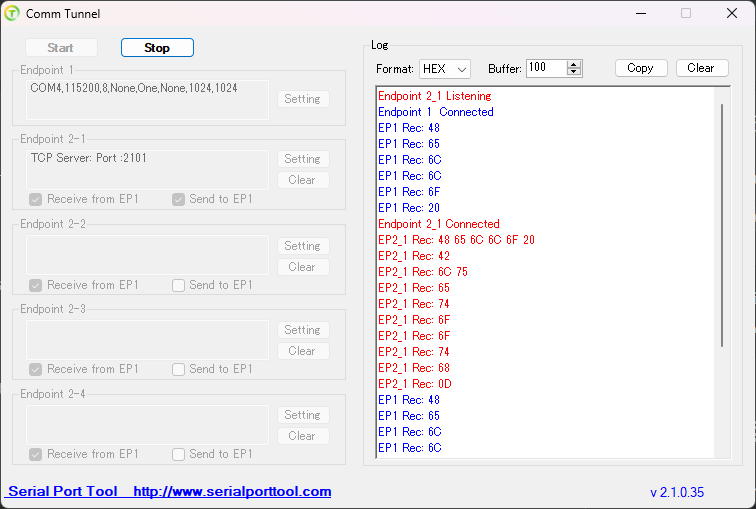Open Endpoint 1 Setting button
This screenshot has height=509, width=756.
[x=303, y=99]
